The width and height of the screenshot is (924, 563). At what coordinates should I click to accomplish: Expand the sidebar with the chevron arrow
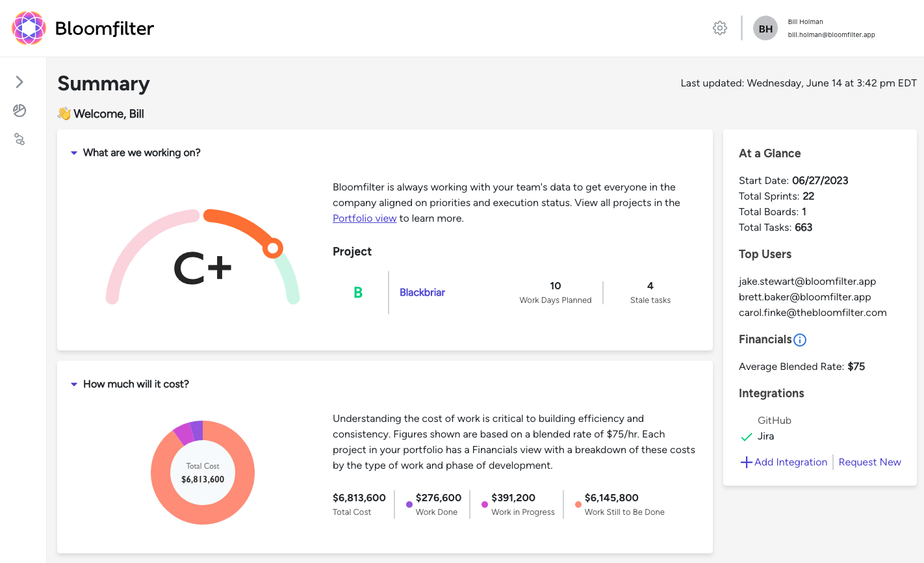point(19,82)
